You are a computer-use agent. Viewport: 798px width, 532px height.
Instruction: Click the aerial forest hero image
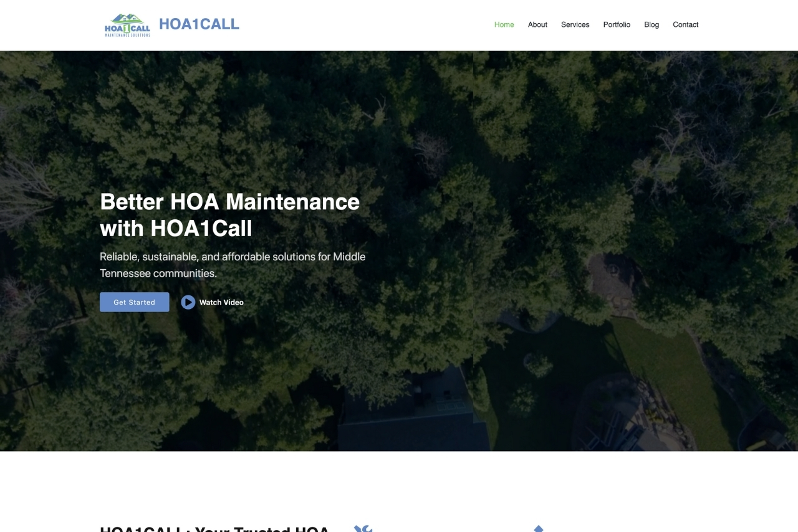tap(399, 250)
